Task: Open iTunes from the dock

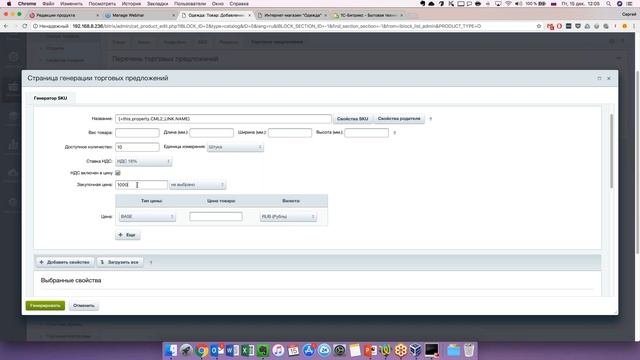Action: (x=278, y=350)
